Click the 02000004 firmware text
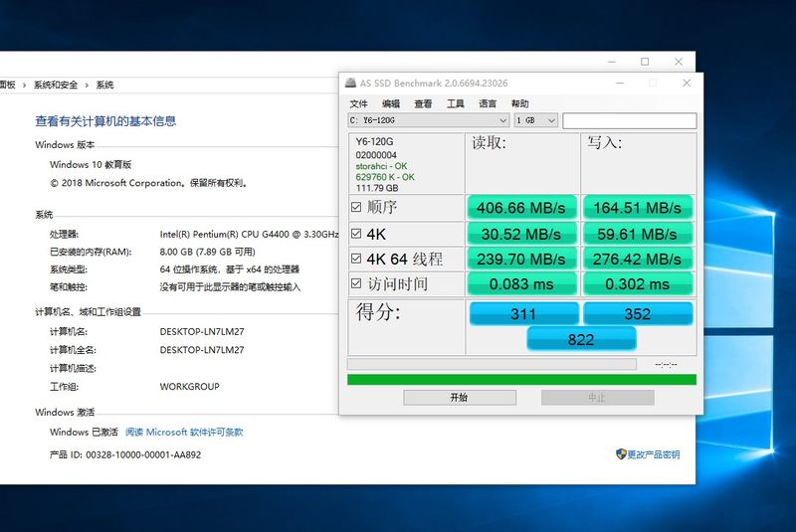 coord(376,155)
